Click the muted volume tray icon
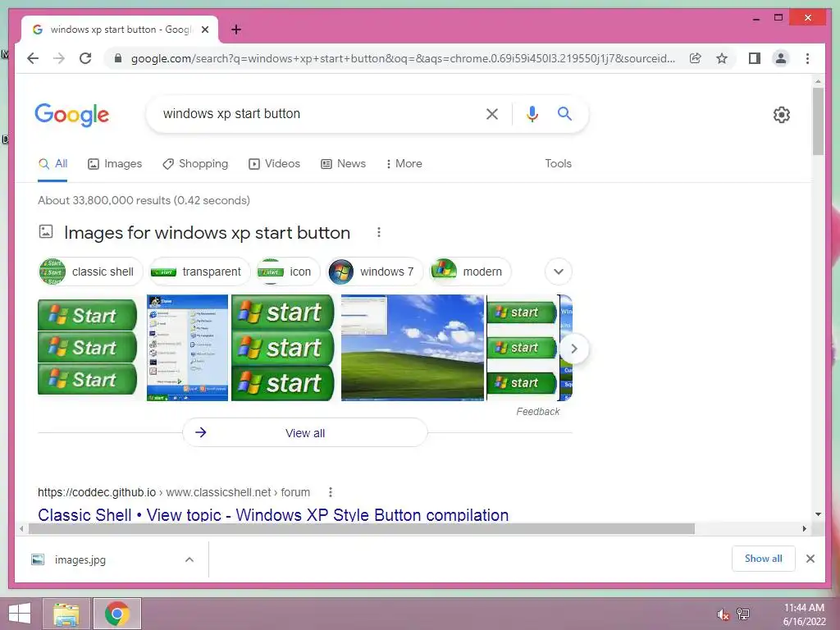 [723, 614]
